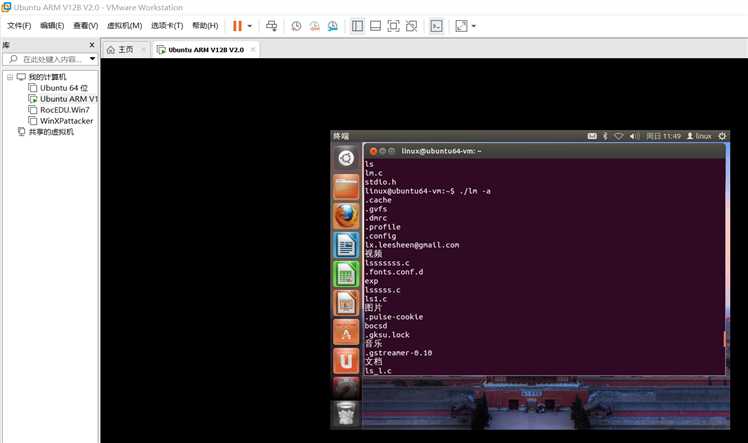This screenshot has height=443, width=748.
Task: Open LibreOffice Writer from the launcher
Action: tap(346, 245)
